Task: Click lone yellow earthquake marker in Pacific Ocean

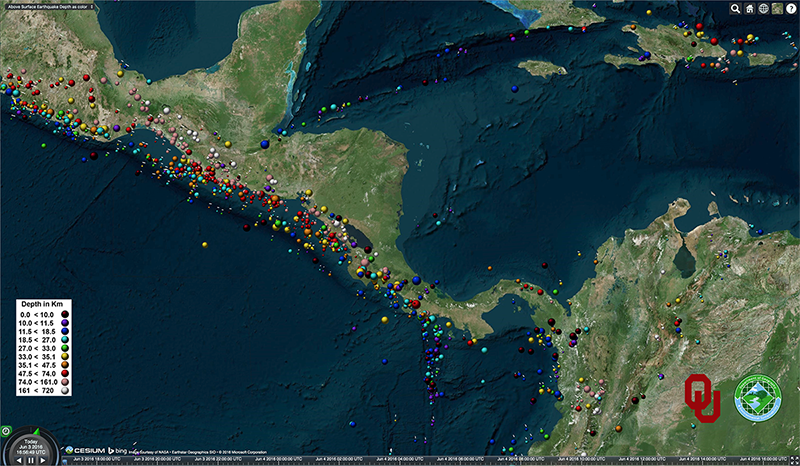Action: click(x=205, y=245)
